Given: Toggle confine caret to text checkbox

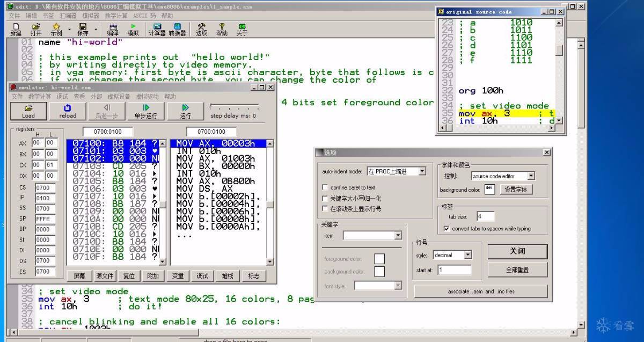Looking at the screenshot, I should (x=325, y=187).
